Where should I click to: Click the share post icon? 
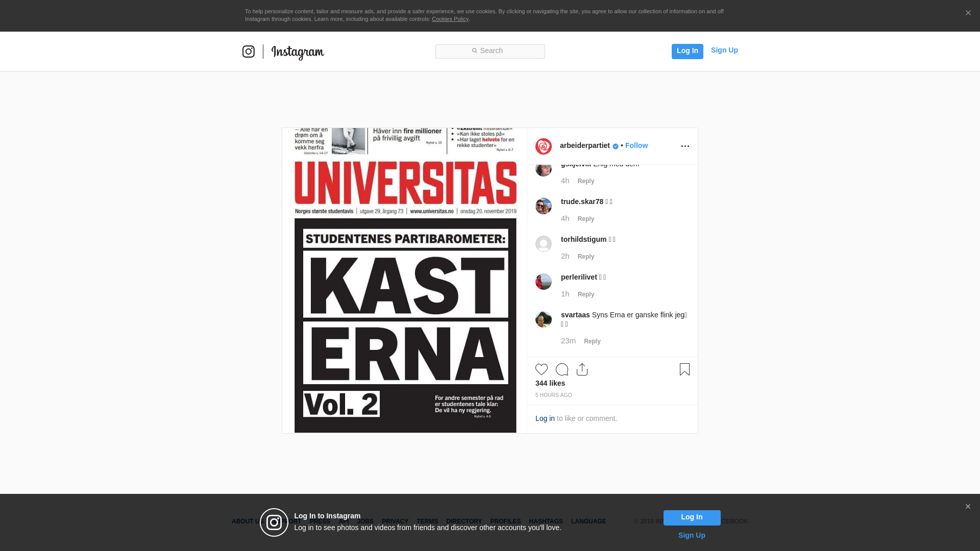click(582, 369)
